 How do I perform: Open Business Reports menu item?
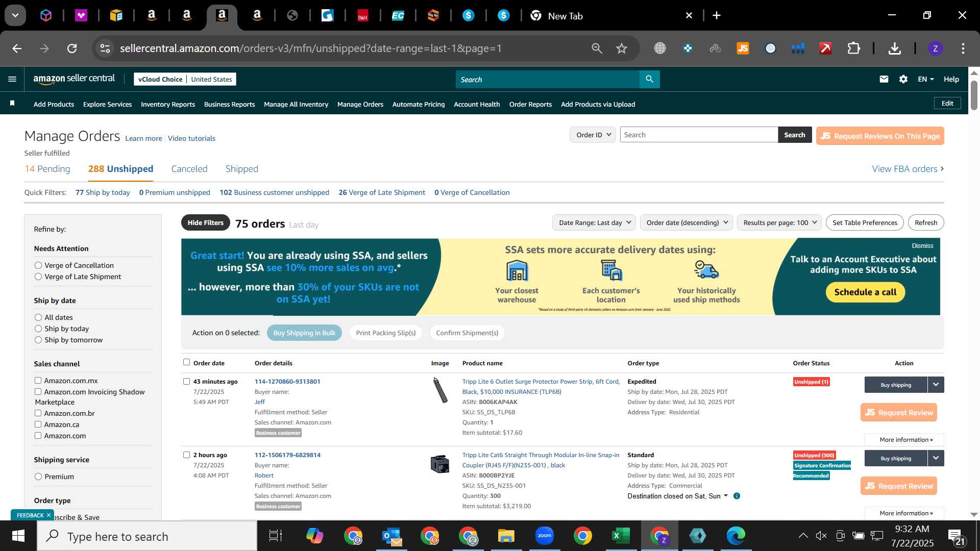point(229,104)
